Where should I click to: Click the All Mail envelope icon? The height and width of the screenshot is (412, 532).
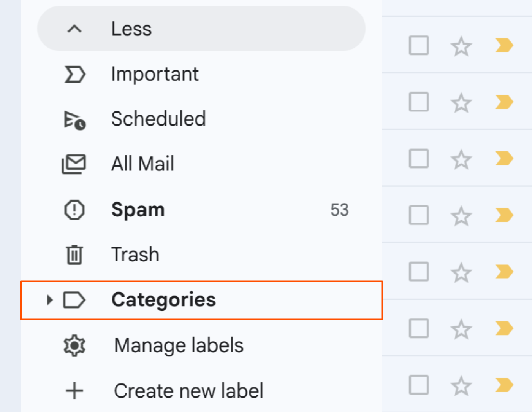tap(74, 164)
